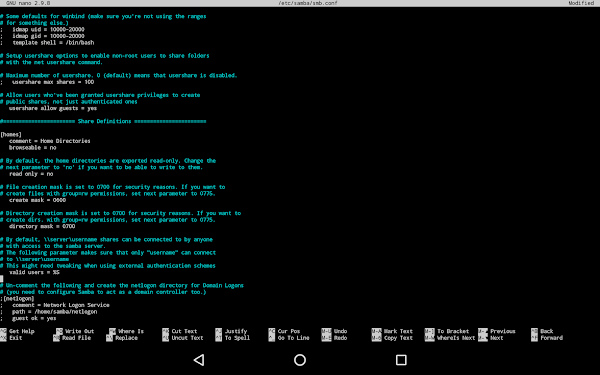Image resolution: width=600 pixels, height=375 pixels.
Task: Click the Previous shortcut label
Action: pos(502,331)
